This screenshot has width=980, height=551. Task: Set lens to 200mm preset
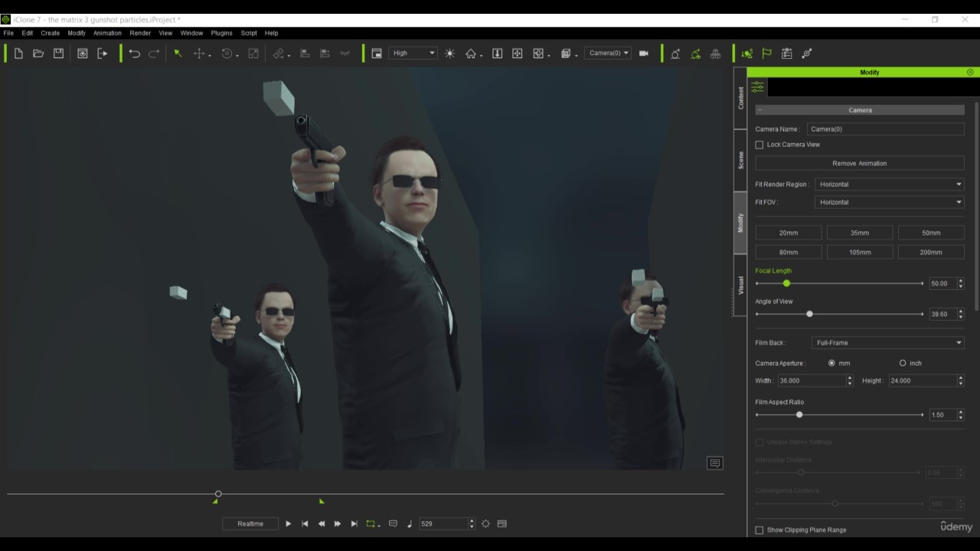coord(930,252)
